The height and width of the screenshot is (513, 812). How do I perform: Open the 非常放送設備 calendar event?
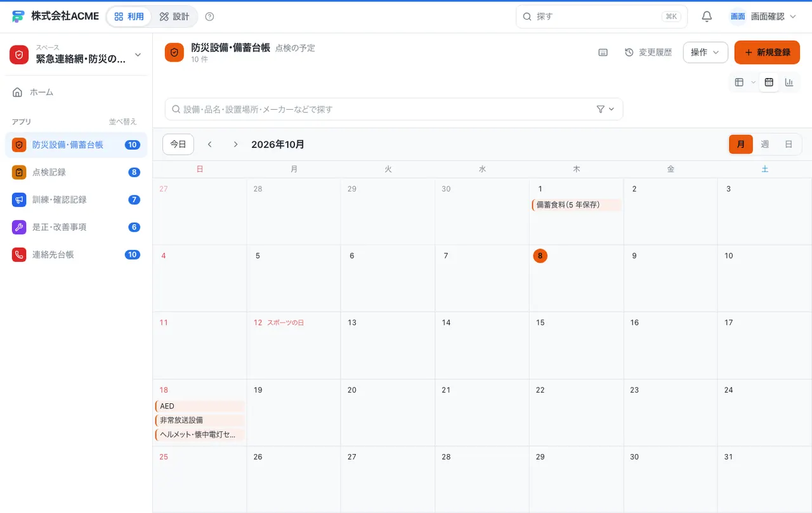click(199, 420)
